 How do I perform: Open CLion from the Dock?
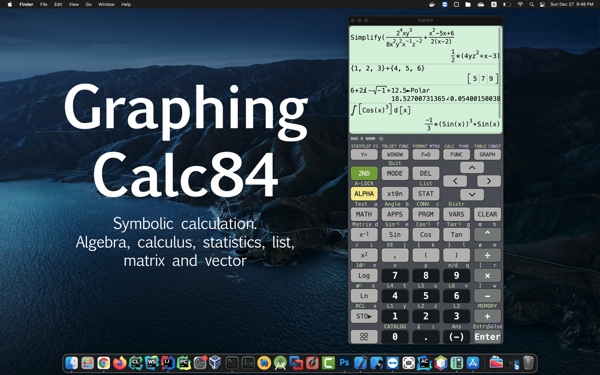pos(136,363)
